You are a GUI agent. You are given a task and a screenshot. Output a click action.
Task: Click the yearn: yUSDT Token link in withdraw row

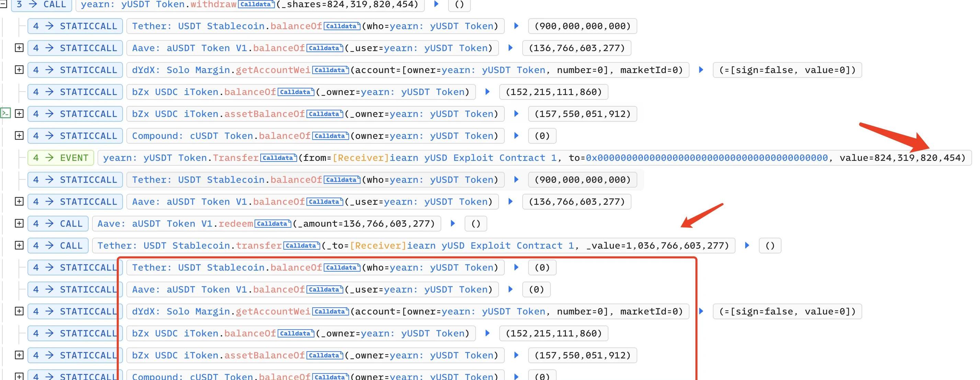pyautogui.click(x=133, y=4)
